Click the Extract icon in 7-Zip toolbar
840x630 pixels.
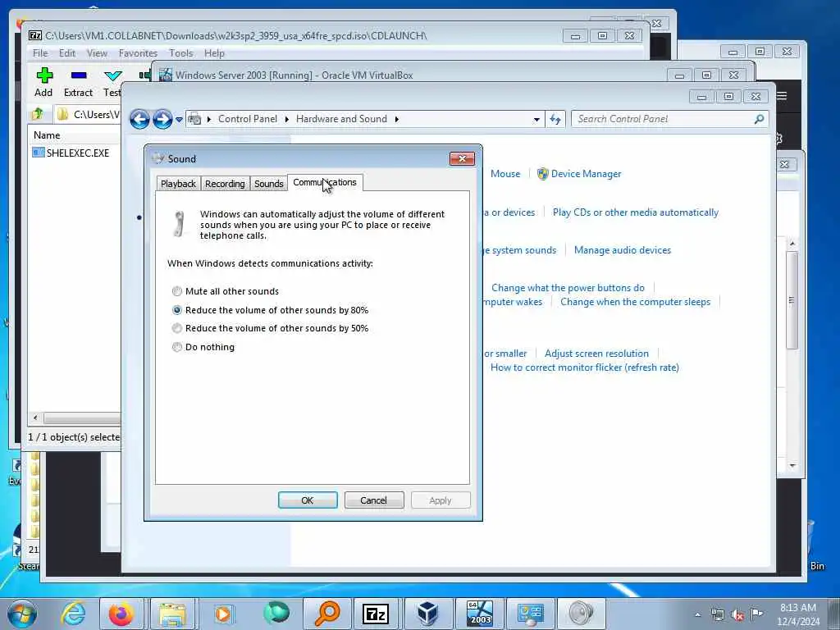(x=78, y=75)
